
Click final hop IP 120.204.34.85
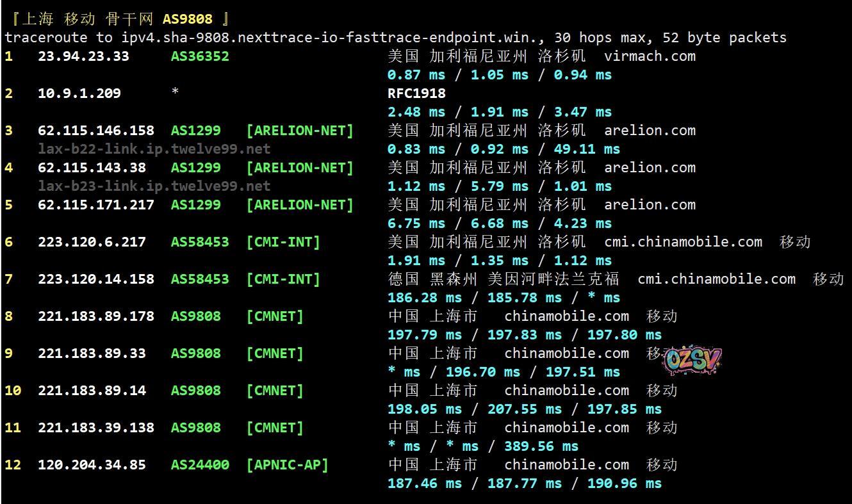click(92, 465)
